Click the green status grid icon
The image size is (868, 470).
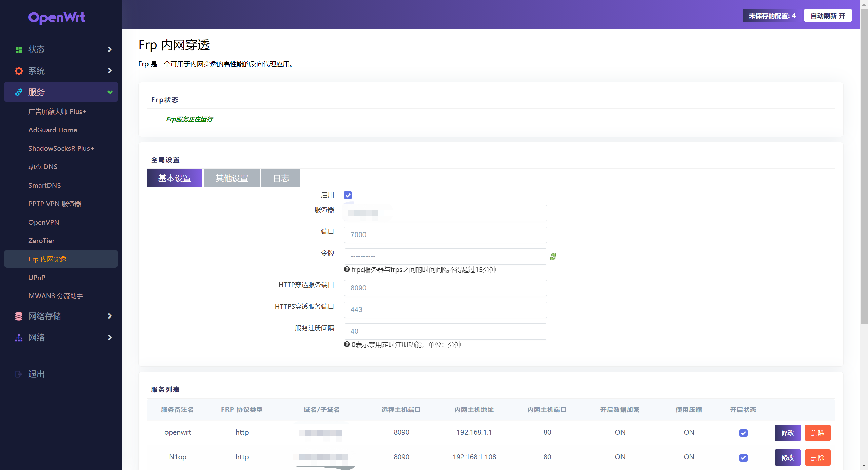(19, 50)
